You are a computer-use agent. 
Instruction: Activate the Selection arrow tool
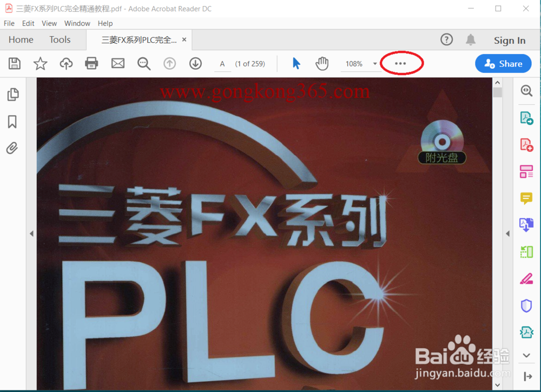296,63
